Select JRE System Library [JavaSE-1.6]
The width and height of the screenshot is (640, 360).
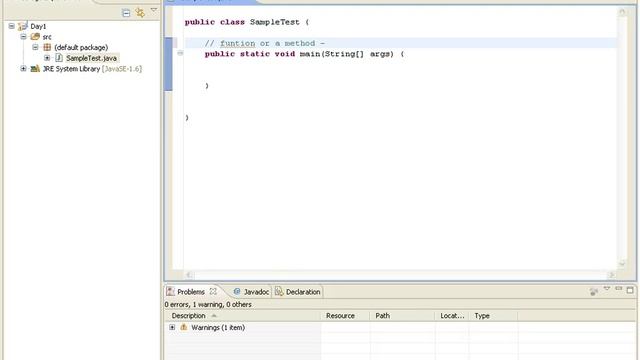pos(92,69)
